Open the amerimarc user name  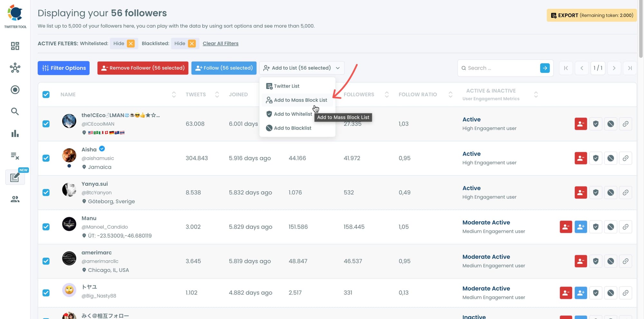click(x=97, y=252)
